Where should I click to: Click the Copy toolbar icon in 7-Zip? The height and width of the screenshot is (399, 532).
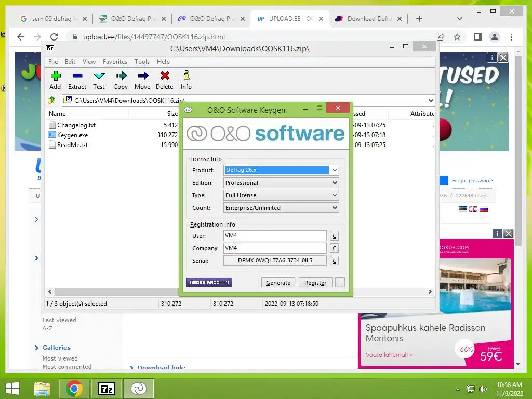click(121, 75)
